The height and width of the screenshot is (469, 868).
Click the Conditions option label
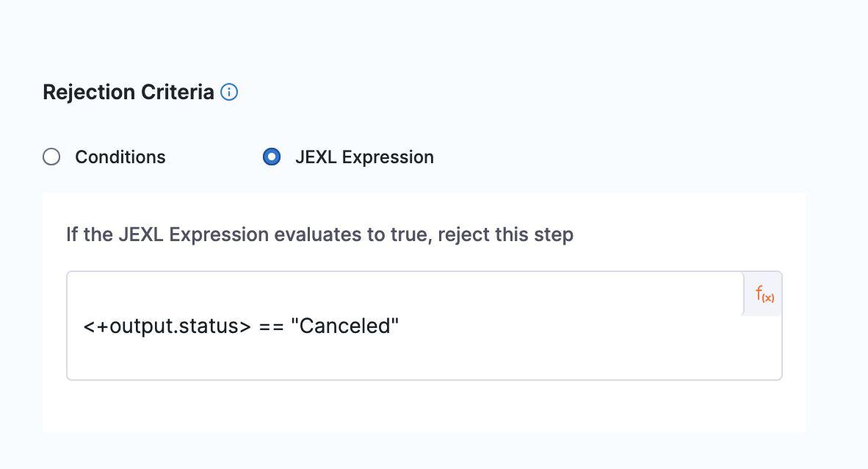coord(120,157)
